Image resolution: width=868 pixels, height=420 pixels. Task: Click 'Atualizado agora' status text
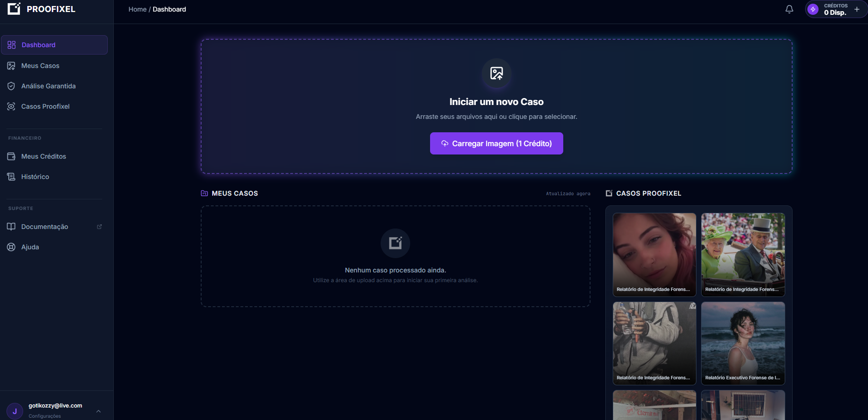(568, 194)
